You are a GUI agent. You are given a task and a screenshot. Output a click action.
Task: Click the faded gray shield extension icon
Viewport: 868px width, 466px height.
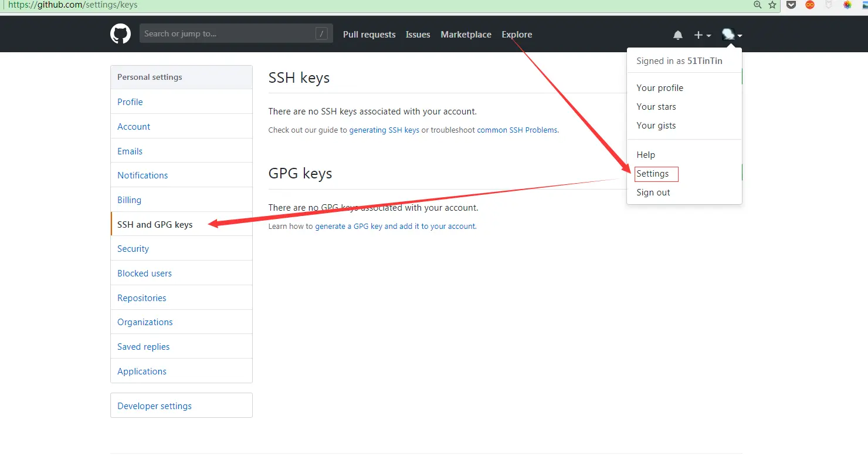829,5
